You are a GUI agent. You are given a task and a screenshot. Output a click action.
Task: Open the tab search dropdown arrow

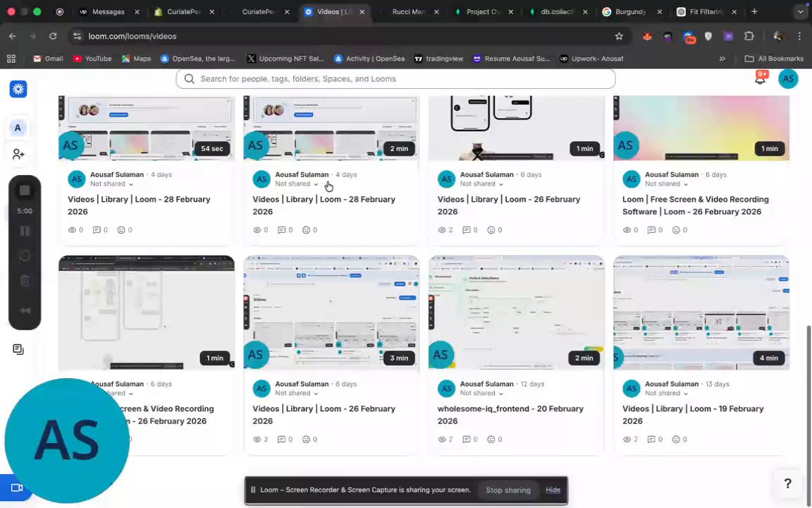pos(800,11)
